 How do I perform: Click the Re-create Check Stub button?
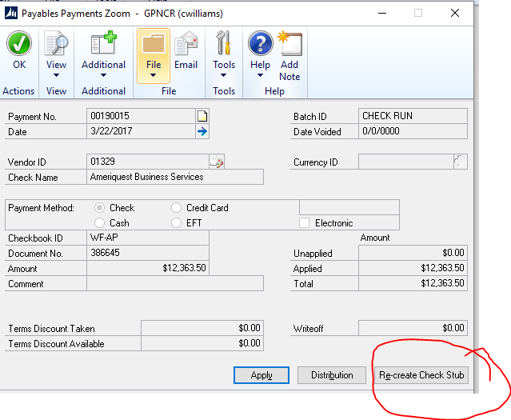(421, 375)
